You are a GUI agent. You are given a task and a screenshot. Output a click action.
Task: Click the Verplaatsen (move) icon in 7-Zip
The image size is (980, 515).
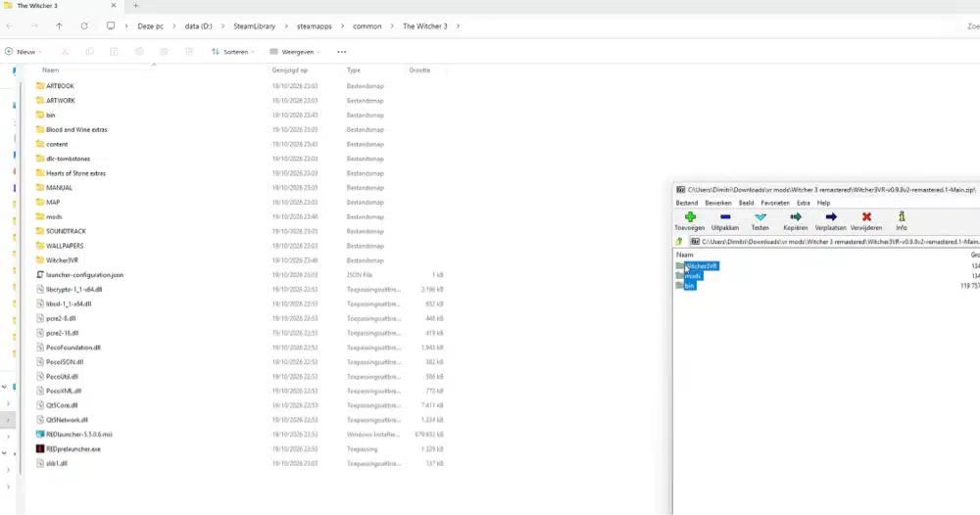[831, 217]
